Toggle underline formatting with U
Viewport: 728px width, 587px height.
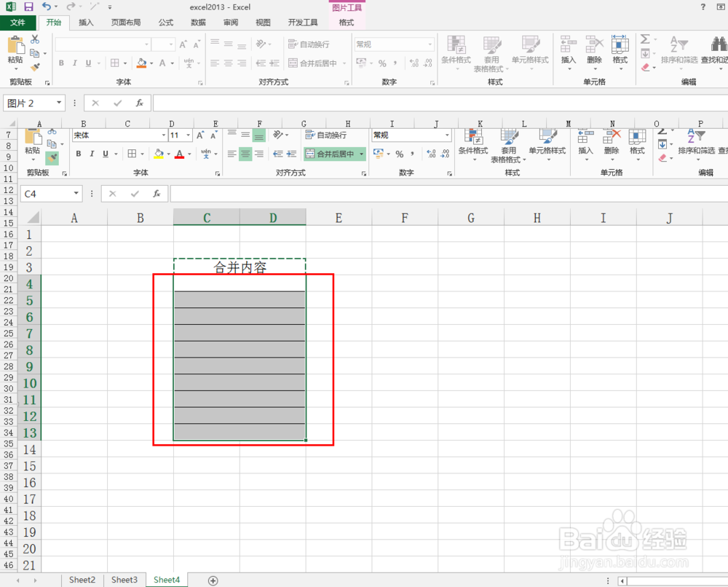104,153
